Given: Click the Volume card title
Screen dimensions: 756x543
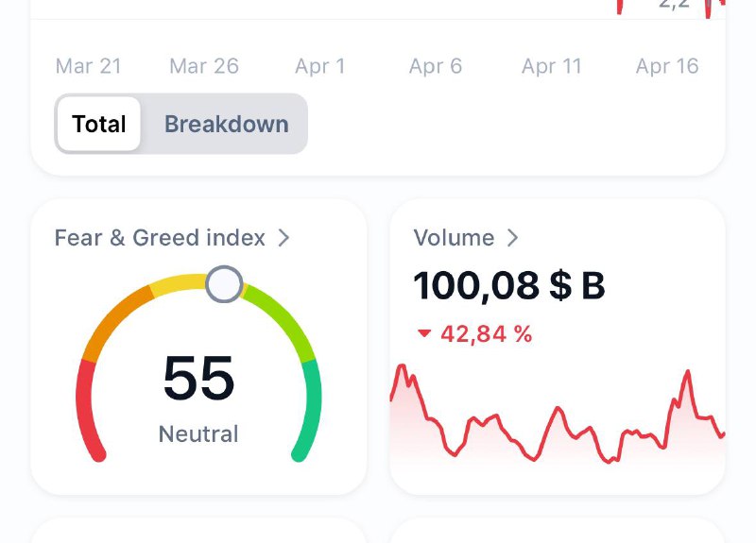Looking at the screenshot, I should pyautogui.click(x=454, y=238).
